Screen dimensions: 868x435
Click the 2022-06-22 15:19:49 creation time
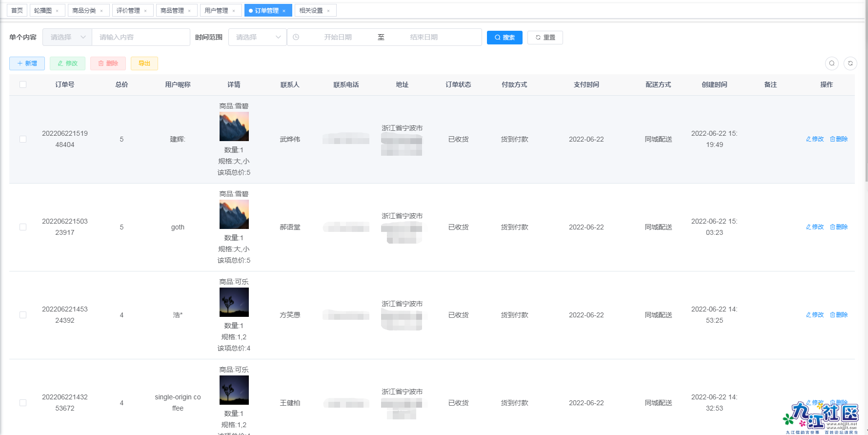click(714, 139)
